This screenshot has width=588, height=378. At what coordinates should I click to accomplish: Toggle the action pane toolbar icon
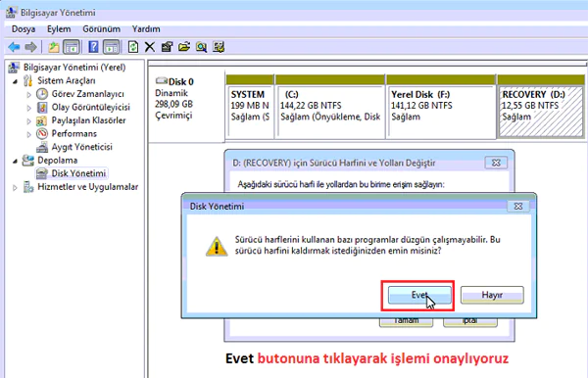tap(112, 47)
